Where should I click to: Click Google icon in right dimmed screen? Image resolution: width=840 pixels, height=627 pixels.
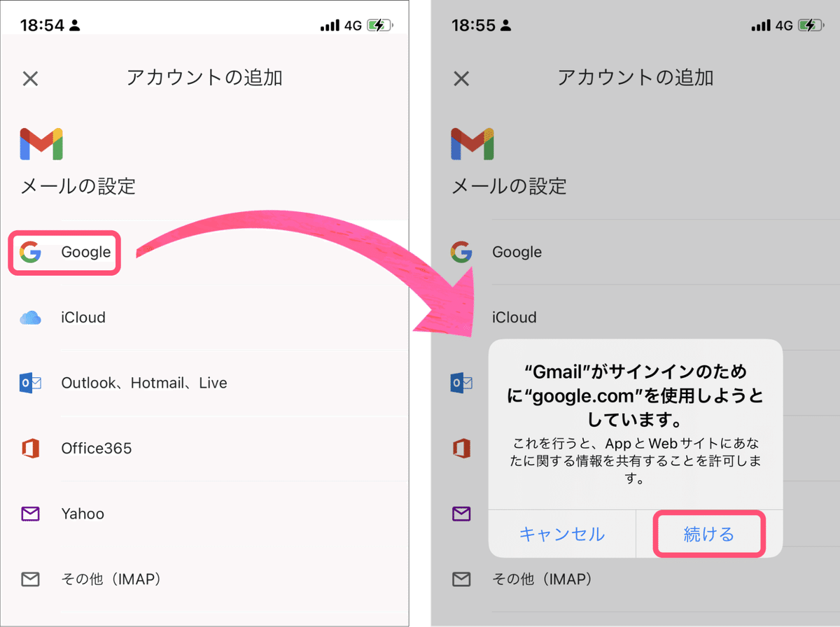click(461, 252)
